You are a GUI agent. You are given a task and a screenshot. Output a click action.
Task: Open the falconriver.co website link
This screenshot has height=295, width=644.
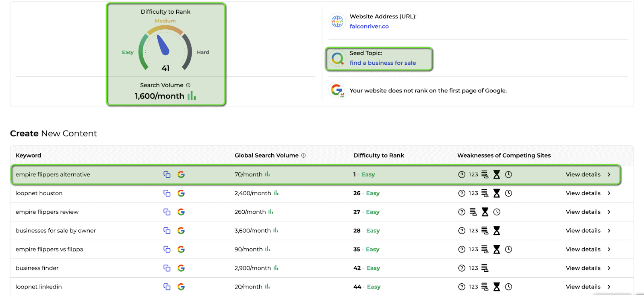(369, 27)
